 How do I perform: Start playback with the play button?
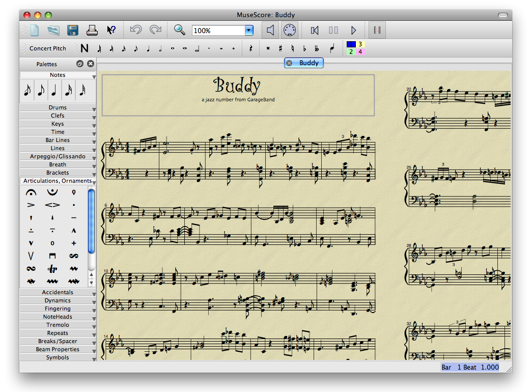coord(353,31)
